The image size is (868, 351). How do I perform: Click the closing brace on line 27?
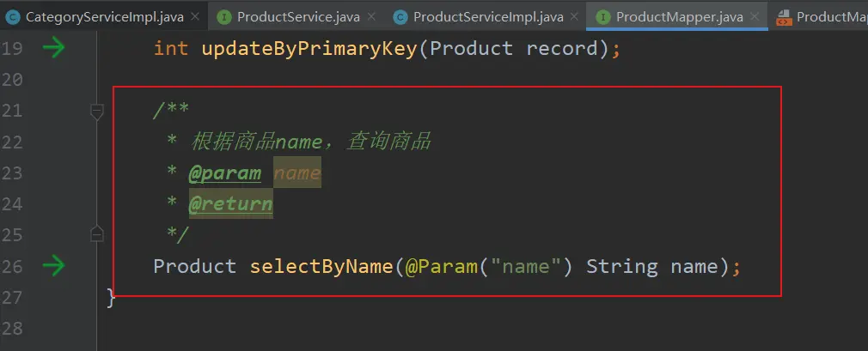[x=111, y=298]
